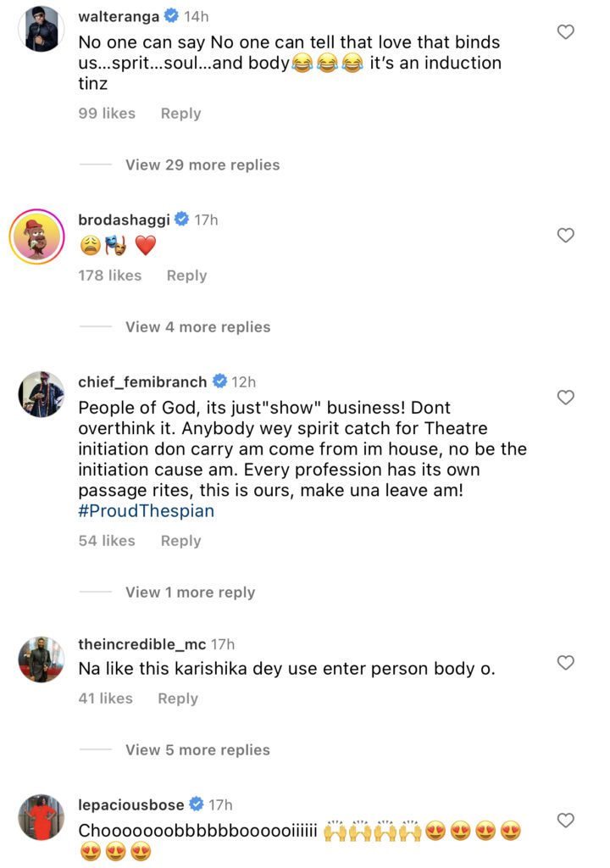Reply to theincredible_mc's comment
Viewport: 610px width, 868px height.
(x=178, y=698)
